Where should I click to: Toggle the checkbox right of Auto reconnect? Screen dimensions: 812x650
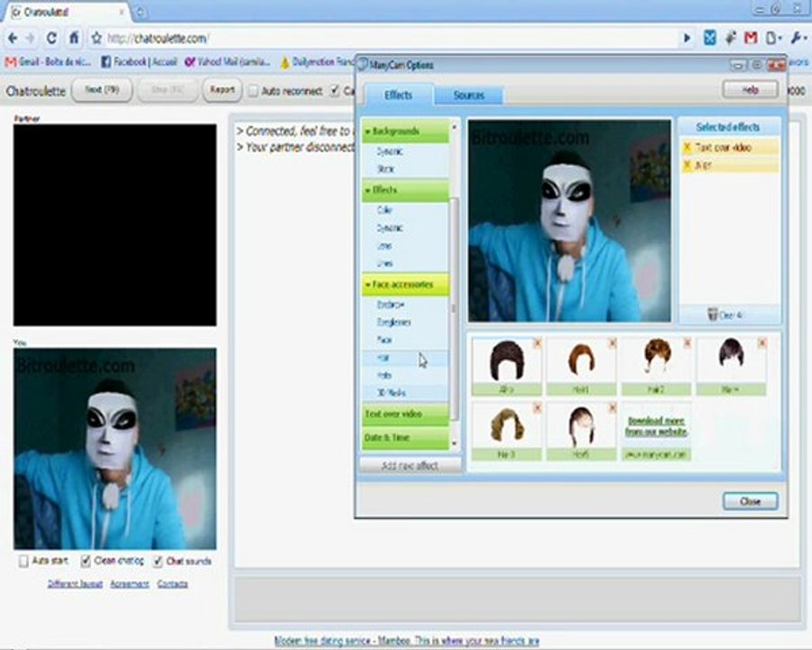(335, 90)
